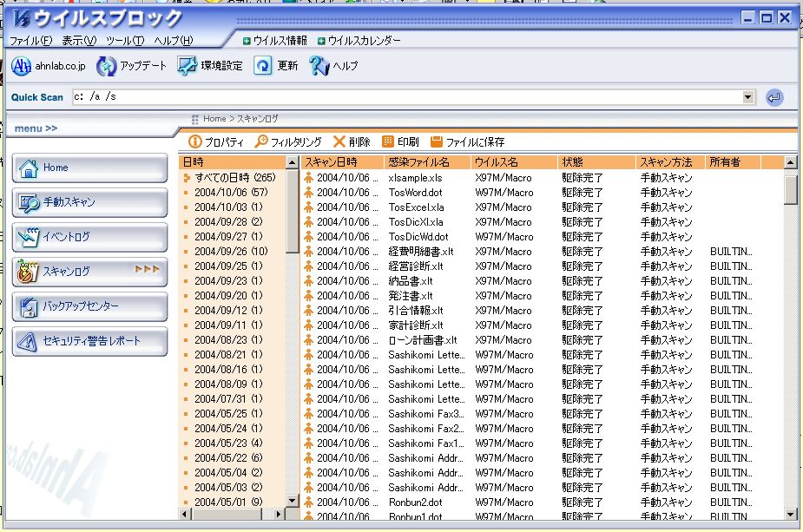Expand the menu >> sidebar toggle
The image size is (803, 532).
point(36,128)
